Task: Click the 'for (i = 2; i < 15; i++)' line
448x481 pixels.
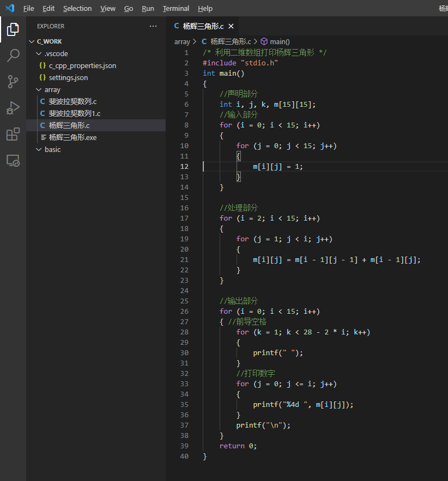Action: tap(270, 218)
